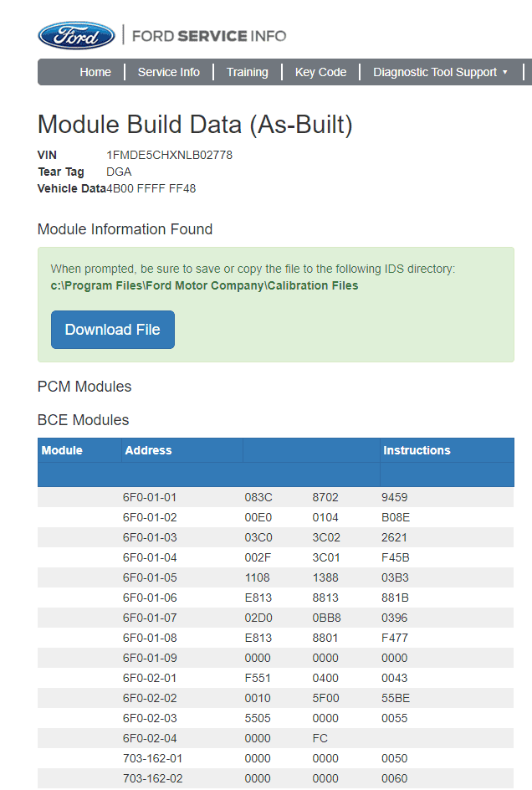Image resolution: width=532 pixels, height=790 pixels.
Task: Open the Home menu item
Action: [x=95, y=72]
